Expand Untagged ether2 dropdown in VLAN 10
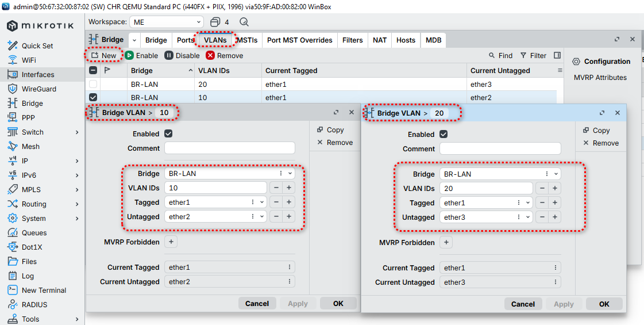The height and width of the screenshot is (325, 644). pyautogui.click(x=261, y=216)
